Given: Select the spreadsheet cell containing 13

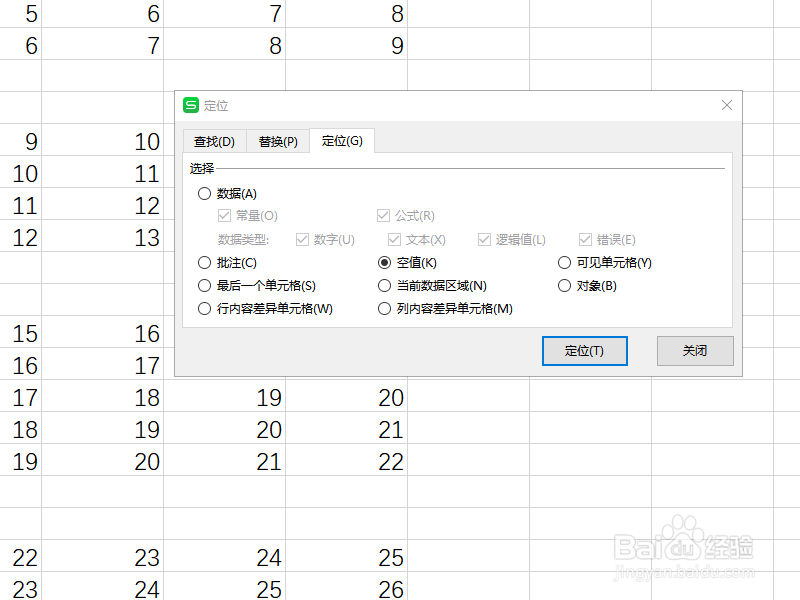Looking at the screenshot, I should 103,236.
